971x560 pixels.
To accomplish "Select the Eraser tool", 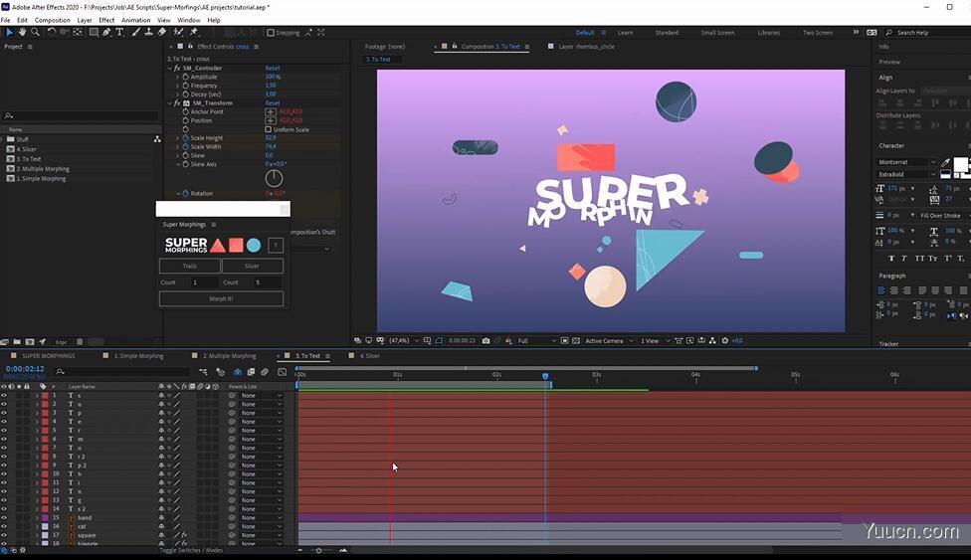I will click(x=161, y=32).
